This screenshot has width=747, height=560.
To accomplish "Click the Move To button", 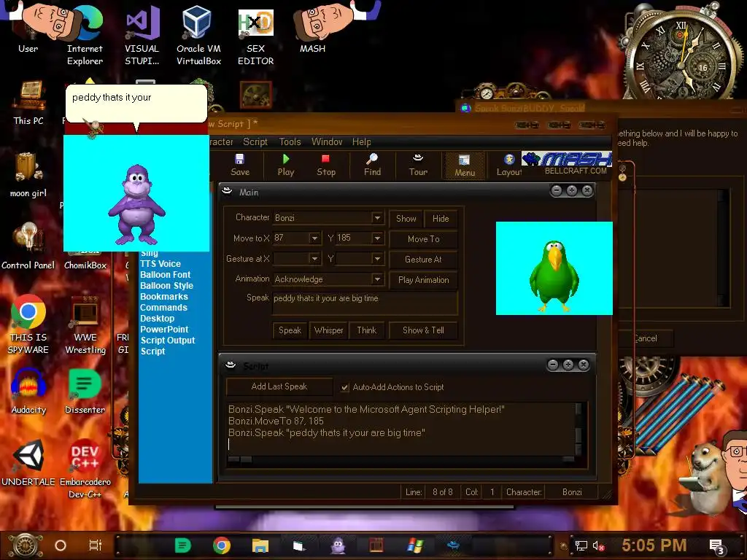I will point(424,239).
